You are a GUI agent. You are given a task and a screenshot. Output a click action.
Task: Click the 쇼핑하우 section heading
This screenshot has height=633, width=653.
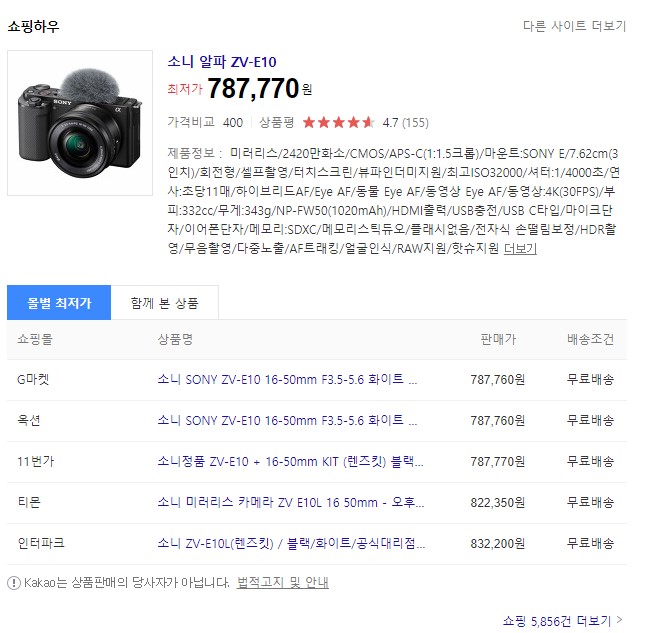(x=33, y=26)
